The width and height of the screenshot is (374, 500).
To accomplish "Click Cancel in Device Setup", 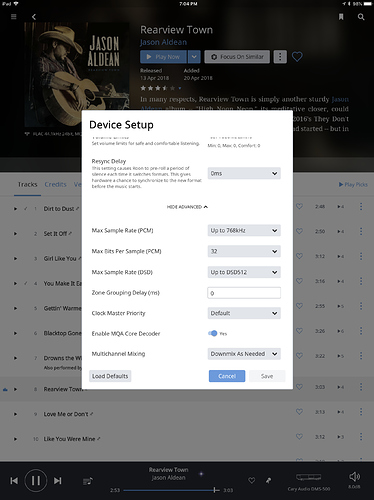I will (227, 376).
